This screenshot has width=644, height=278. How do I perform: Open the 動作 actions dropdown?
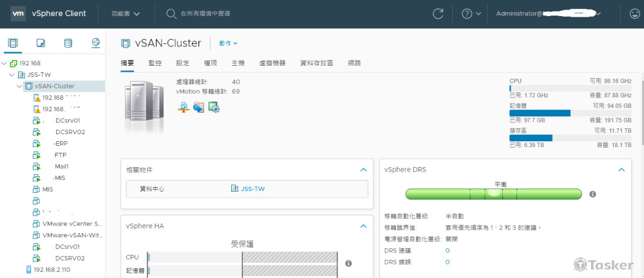(229, 43)
